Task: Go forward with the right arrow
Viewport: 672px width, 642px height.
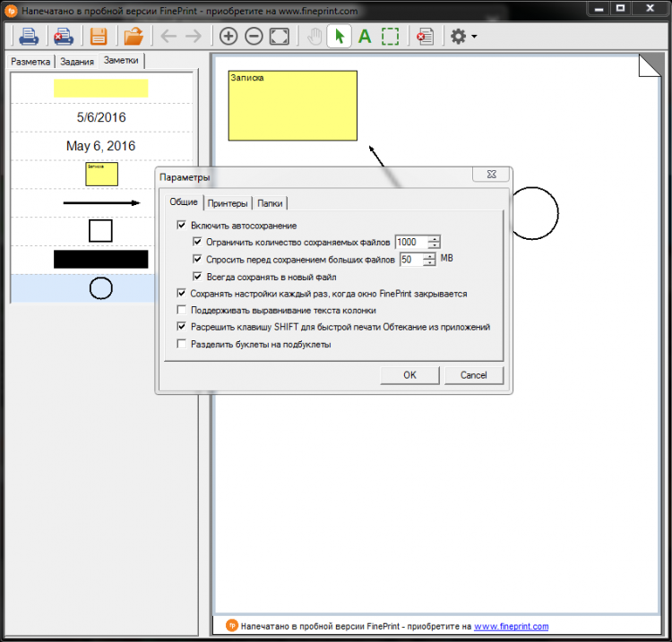Action: click(x=194, y=37)
